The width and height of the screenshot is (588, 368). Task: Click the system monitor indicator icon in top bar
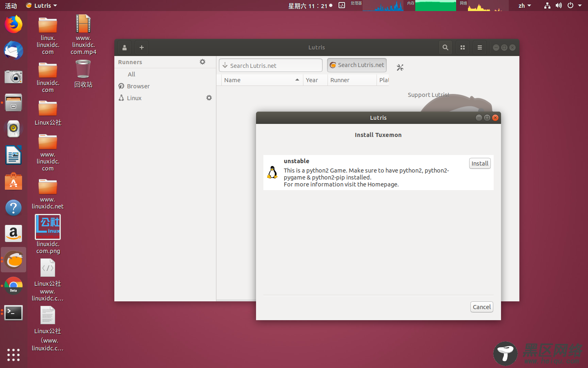click(342, 5)
